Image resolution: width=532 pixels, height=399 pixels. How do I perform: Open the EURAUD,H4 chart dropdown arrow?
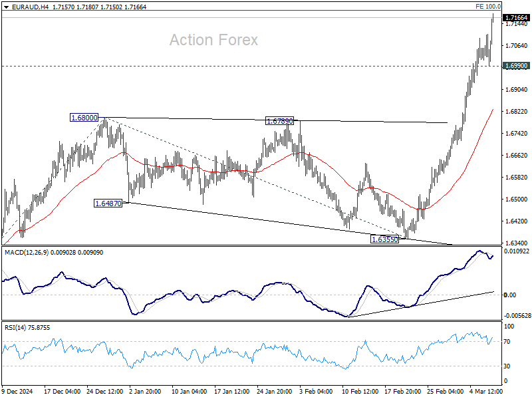(6, 7)
